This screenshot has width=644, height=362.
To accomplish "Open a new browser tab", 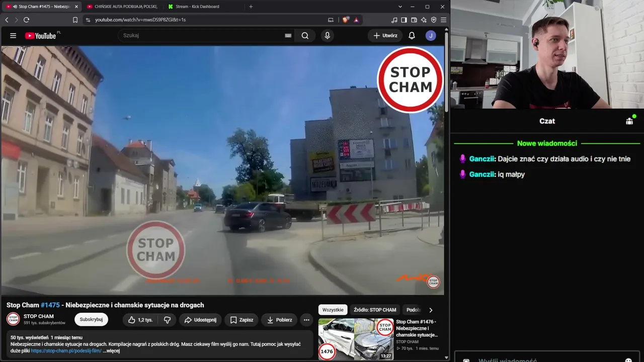I will click(251, 7).
